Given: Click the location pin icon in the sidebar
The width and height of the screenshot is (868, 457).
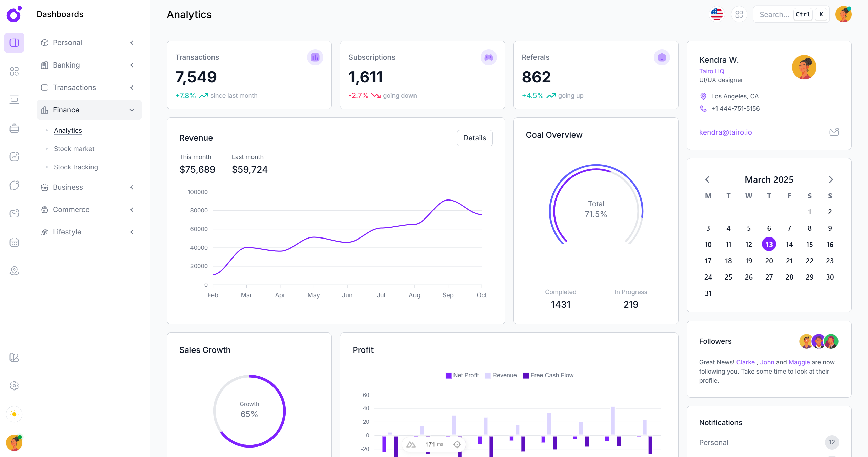Looking at the screenshot, I should pos(14,270).
